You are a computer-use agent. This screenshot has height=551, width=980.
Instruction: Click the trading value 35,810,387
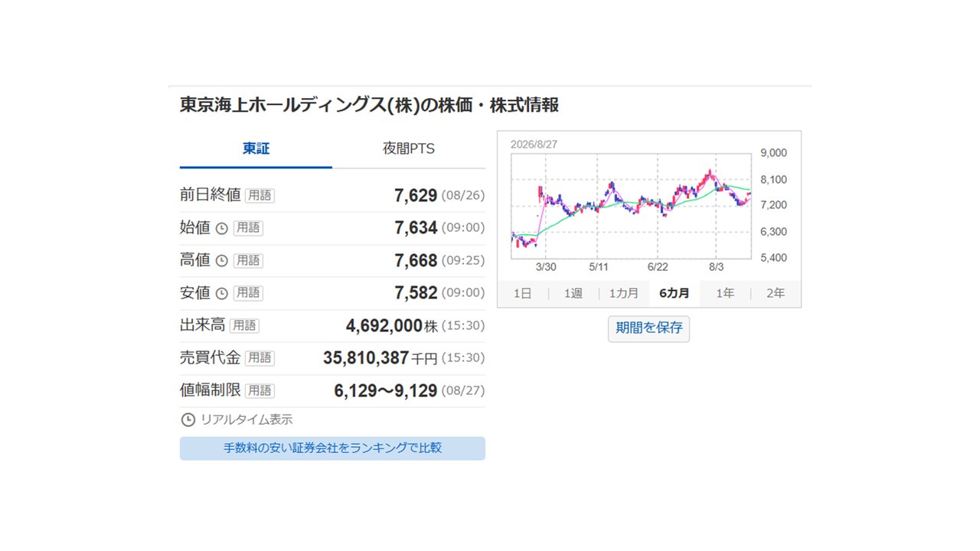coord(367,358)
